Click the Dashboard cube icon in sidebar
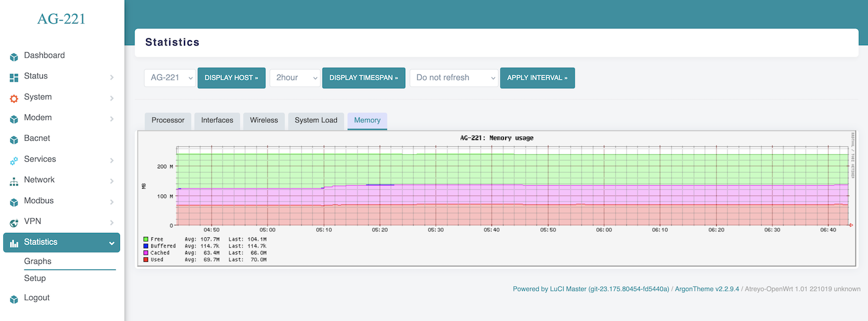The height and width of the screenshot is (321, 868). (14, 56)
